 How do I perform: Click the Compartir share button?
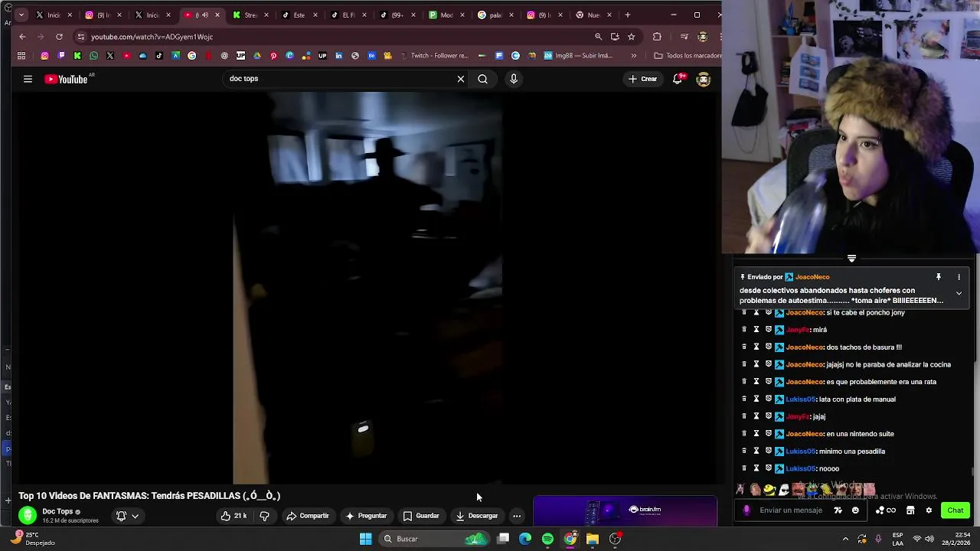pos(308,516)
